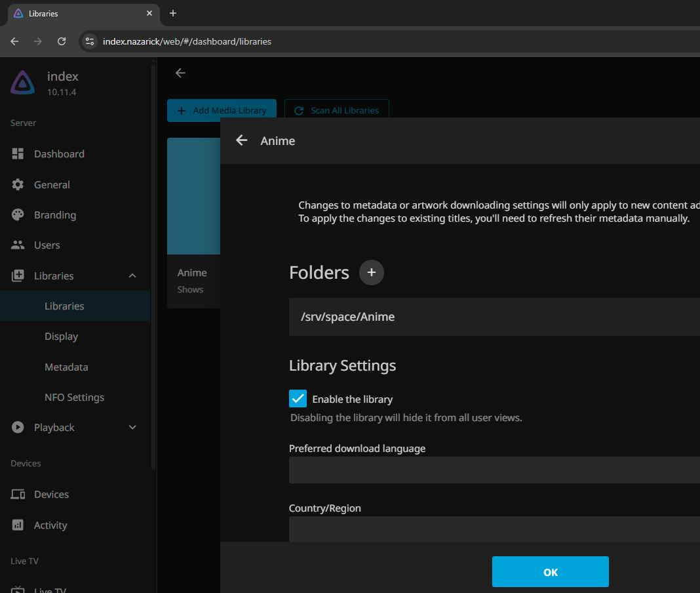Collapse the Libraries sidebar section

click(x=132, y=276)
